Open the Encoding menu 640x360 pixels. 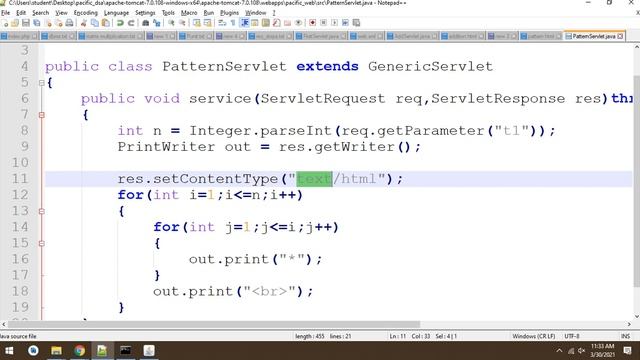tap(86, 13)
